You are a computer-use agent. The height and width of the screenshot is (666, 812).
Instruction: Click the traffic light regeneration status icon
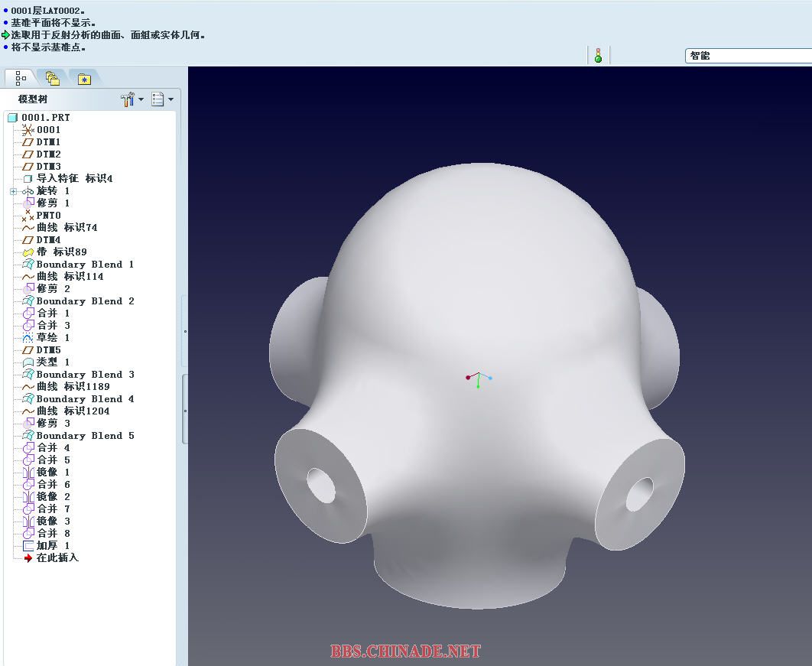click(598, 55)
